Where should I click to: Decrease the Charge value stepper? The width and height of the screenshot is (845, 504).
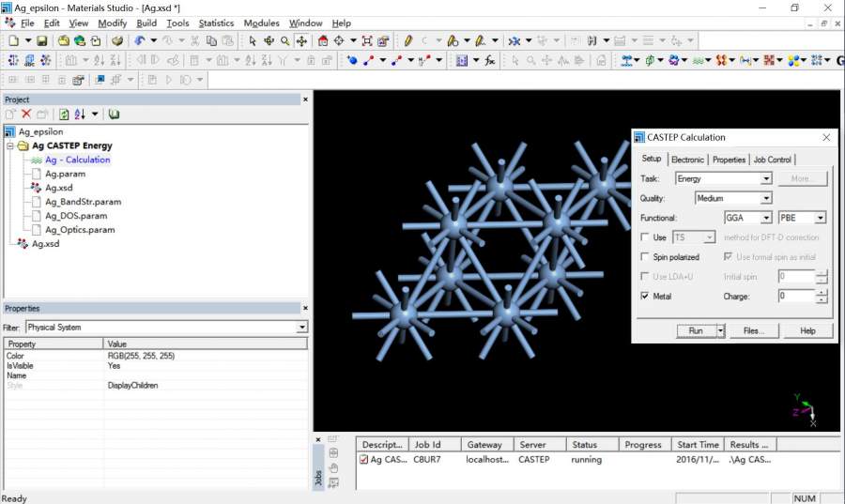(x=822, y=299)
